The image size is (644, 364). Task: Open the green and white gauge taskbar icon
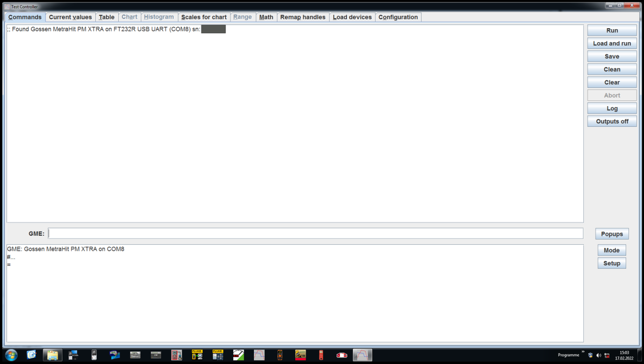pos(238,355)
